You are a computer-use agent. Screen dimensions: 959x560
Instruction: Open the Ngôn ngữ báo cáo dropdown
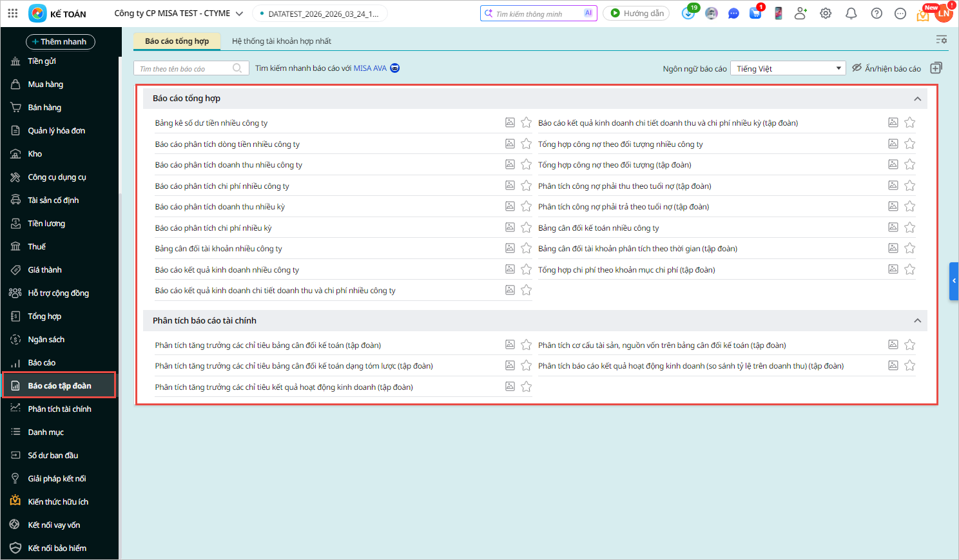(788, 68)
